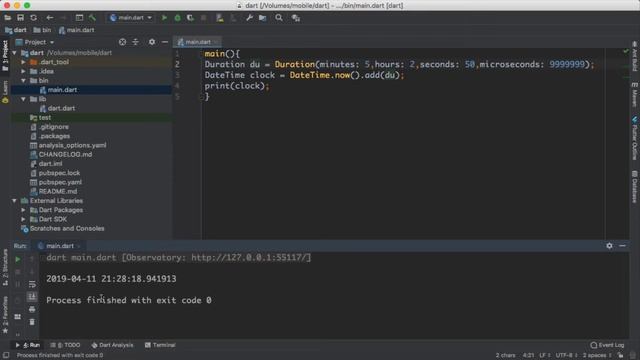Collapse the dart root folder
640x360 pixels.
point(15,53)
